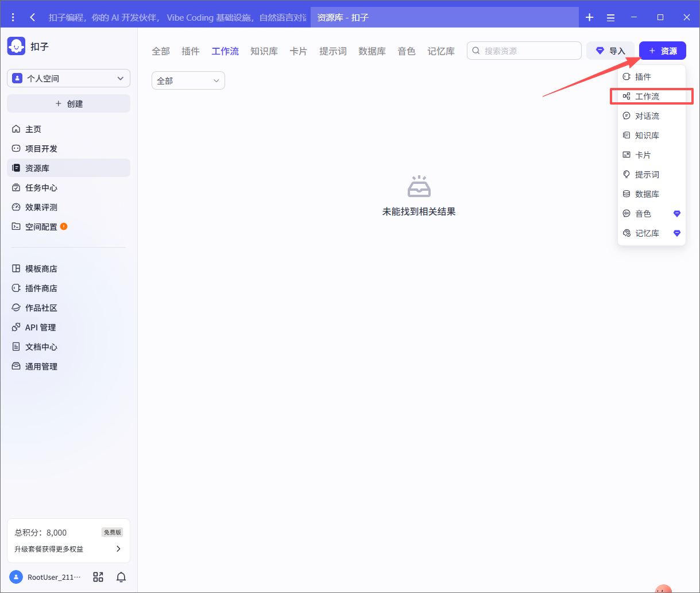Viewport: 700px width, 593px height.
Task: Open 任务中心 in the sidebar
Action: click(x=41, y=188)
